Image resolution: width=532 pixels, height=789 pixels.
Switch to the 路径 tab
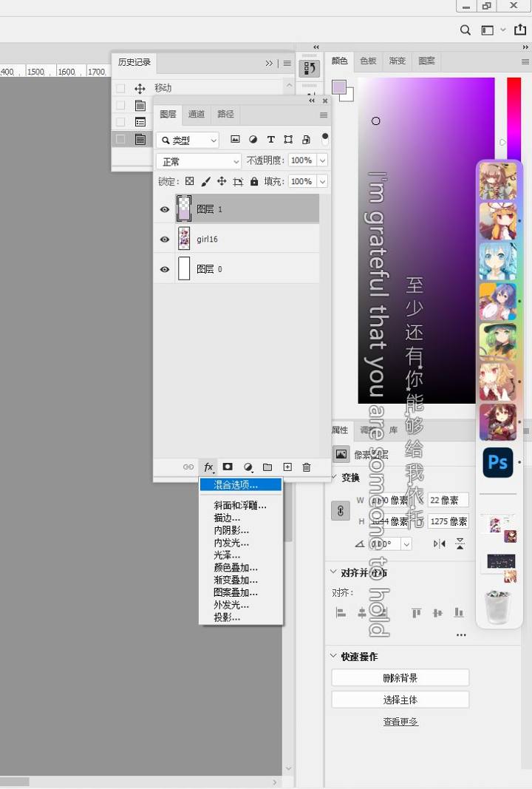coord(226,114)
